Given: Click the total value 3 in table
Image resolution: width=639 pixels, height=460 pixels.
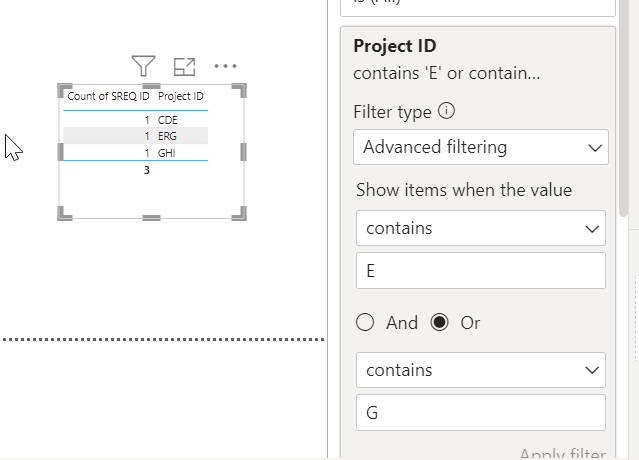Looking at the screenshot, I should (147, 170).
